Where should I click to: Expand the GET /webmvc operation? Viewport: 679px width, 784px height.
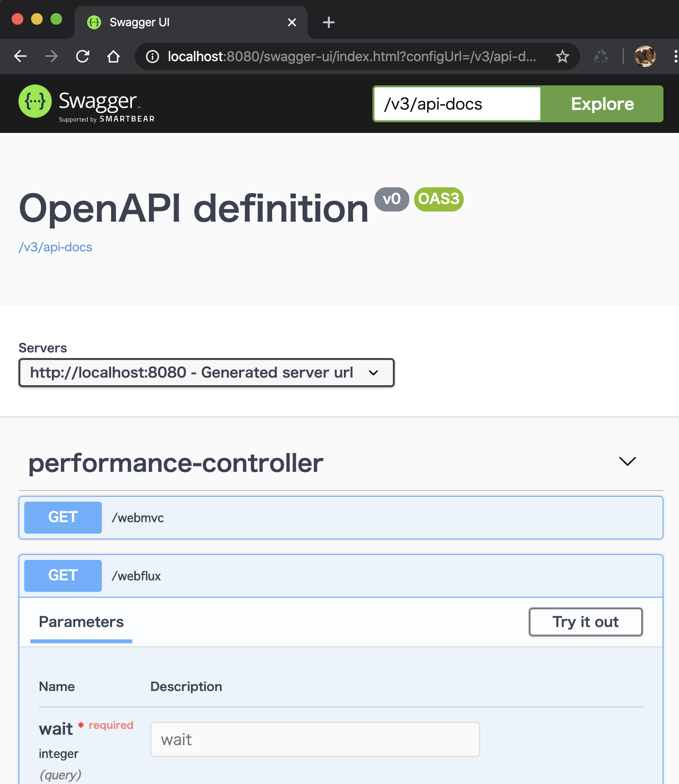click(x=339, y=517)
